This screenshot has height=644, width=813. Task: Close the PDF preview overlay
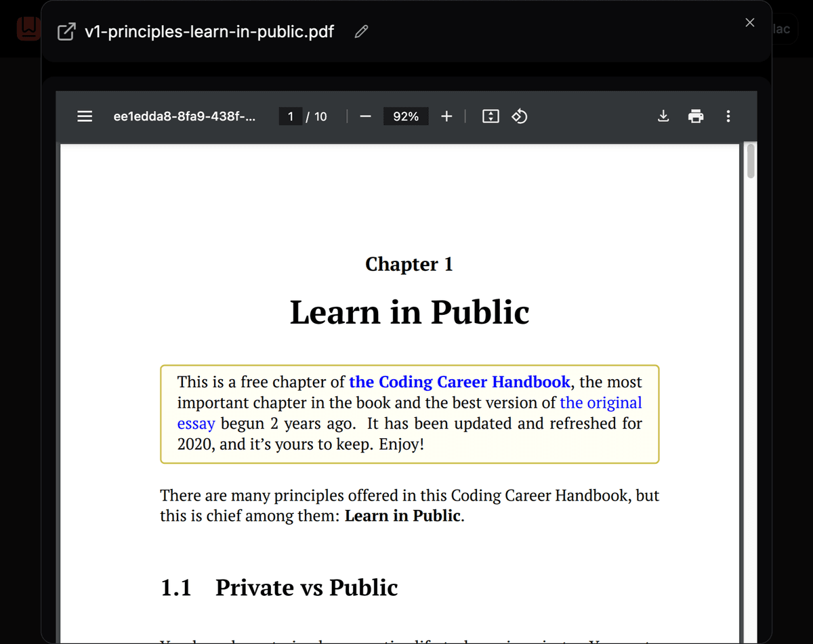pyautogui.click(x=749, y=22)
